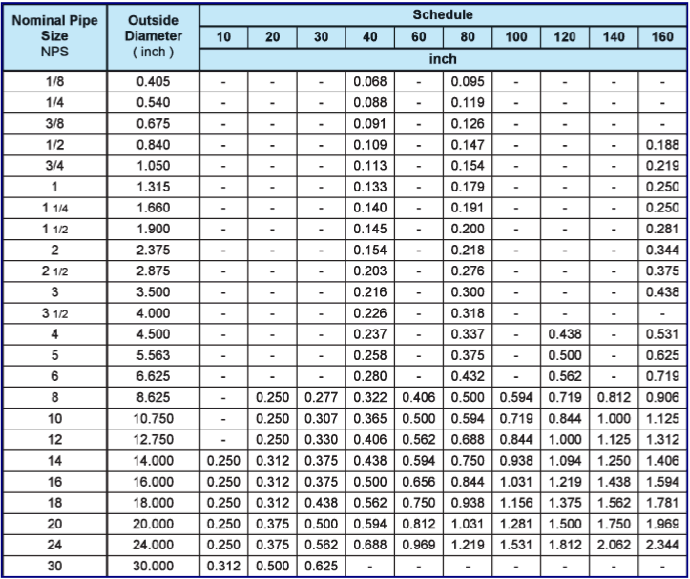Click wall thickness '0.237' in NPS 4 row
This screenshot has width=690, height=579.
tap(370, 334)
